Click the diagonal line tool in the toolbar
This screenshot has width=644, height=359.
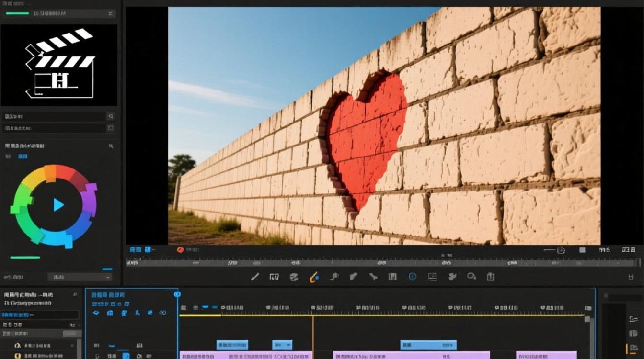tap(255, 277)
